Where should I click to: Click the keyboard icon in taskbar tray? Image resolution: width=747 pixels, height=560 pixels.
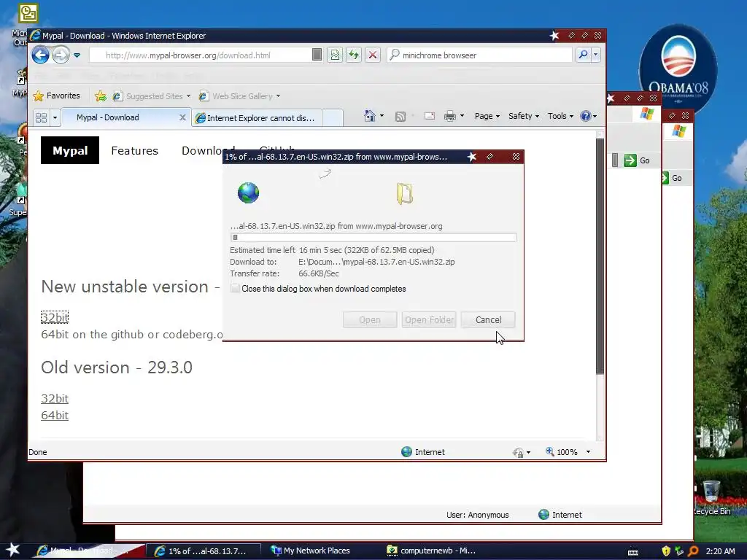(633, 552)
